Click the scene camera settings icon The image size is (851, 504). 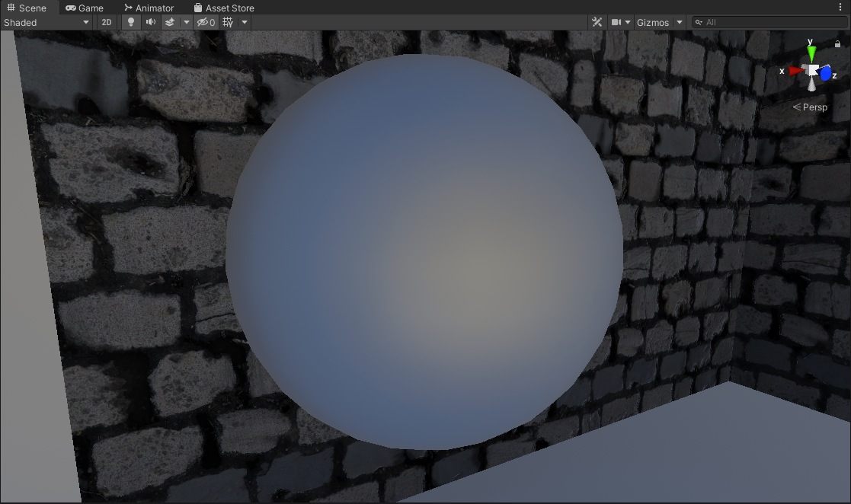(617, 22)
